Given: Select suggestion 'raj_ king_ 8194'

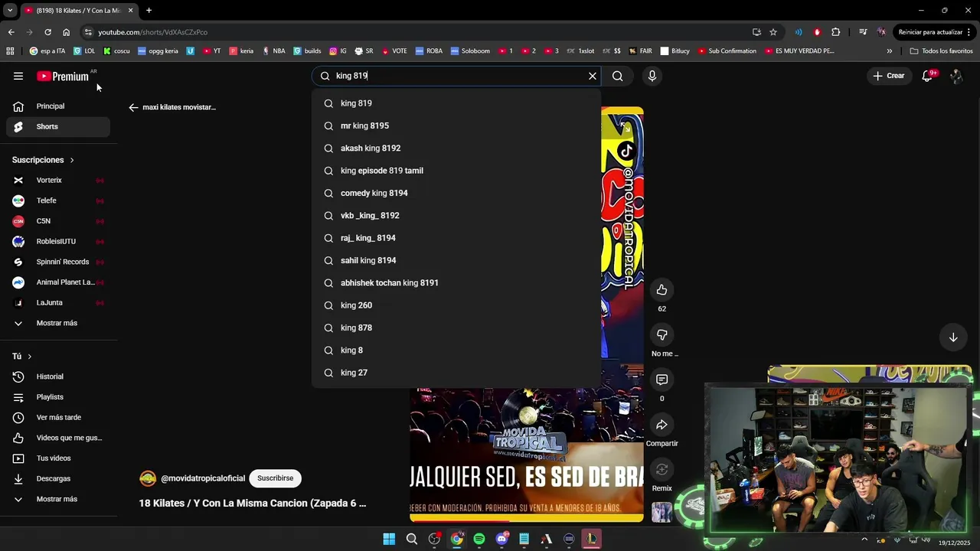Looking at the screenshot, I should click(456, 238).
